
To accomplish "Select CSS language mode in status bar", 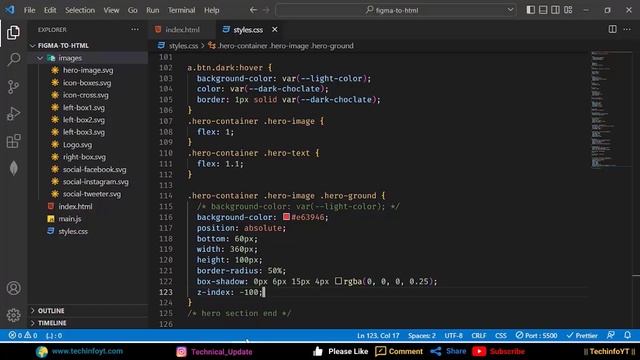I will (501, 335).
